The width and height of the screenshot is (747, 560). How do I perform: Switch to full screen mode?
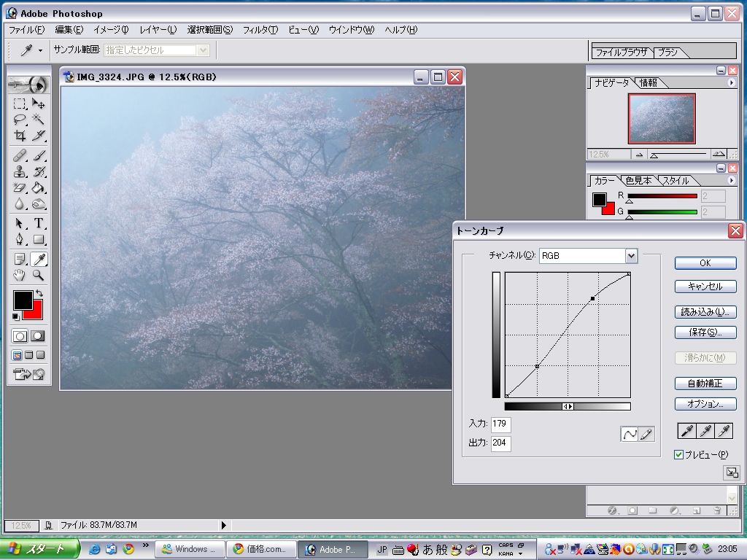tap(41, 355)
